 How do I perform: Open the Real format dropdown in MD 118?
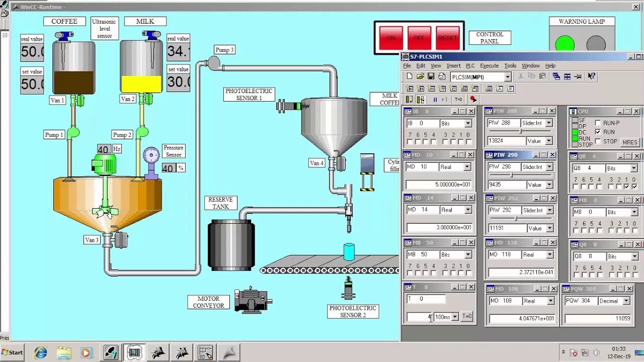(550, 255)
